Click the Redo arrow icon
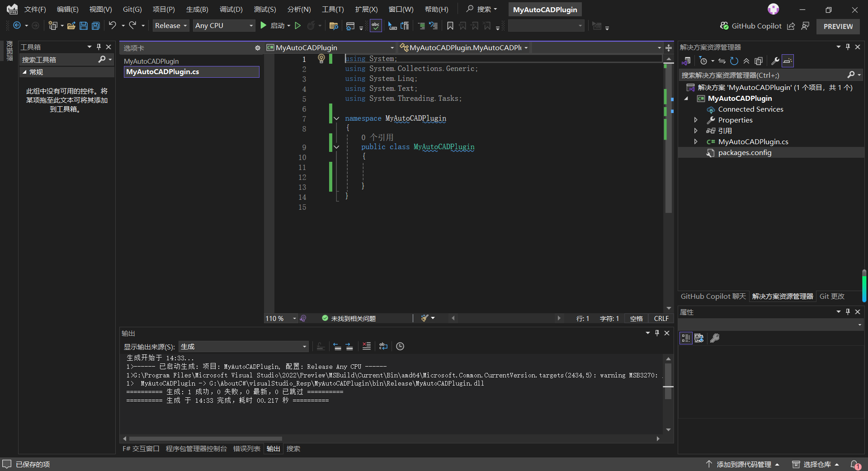The width and height of the screenshot is (868, 471). pyautogui.click(x=132, y=25)
